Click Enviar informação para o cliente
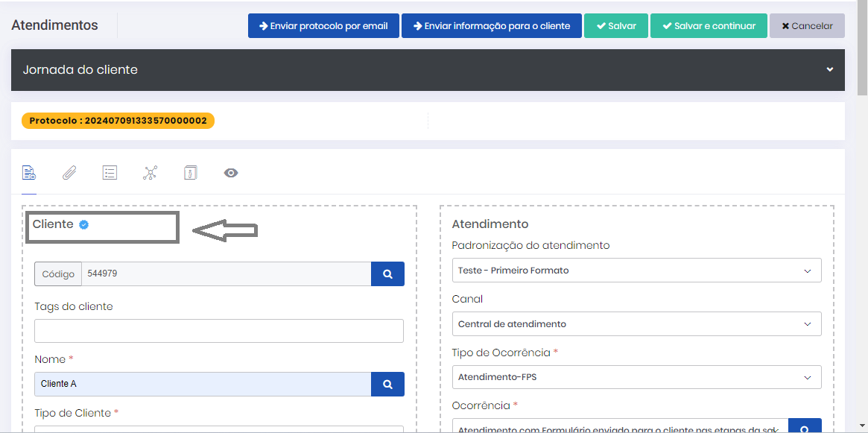Screen dimensions: 868x433 pos(491,26)
